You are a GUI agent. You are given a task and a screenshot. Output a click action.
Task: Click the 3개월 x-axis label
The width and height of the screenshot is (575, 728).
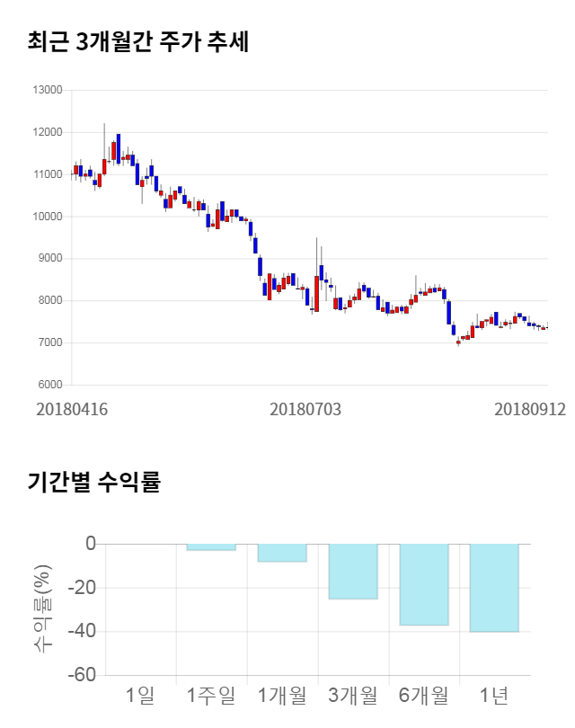coord(353,695)
